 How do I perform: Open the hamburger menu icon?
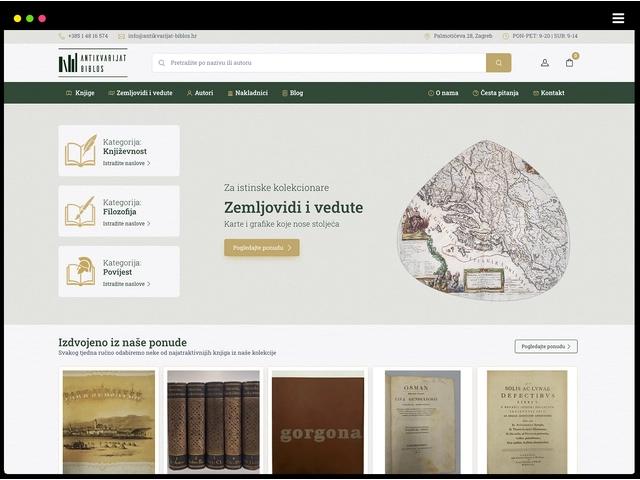point(618,18)
